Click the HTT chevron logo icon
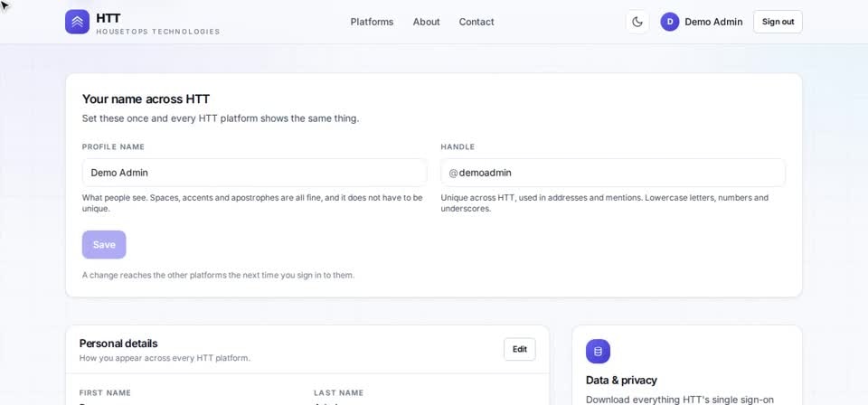The width and height of the screenshot is (868, 405). point(77,22)
